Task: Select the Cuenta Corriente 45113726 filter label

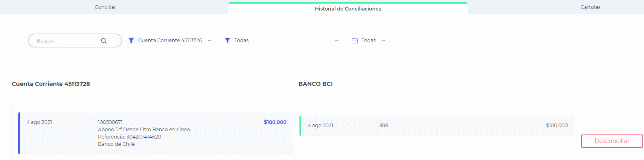Action: click(170, 41)
